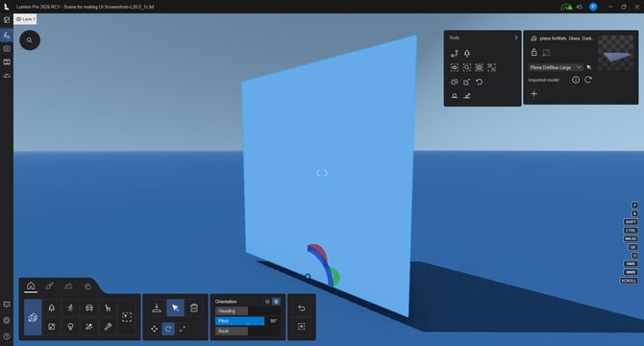Viewport: 644px width, 346px height.
Task: Click the info icon for Imported model
Action: click(576, 80)
